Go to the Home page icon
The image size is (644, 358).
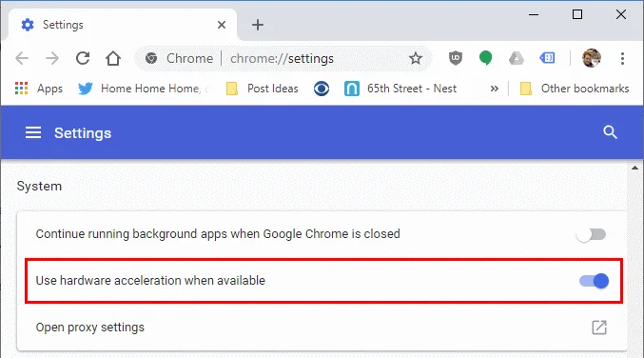[113, 58]
